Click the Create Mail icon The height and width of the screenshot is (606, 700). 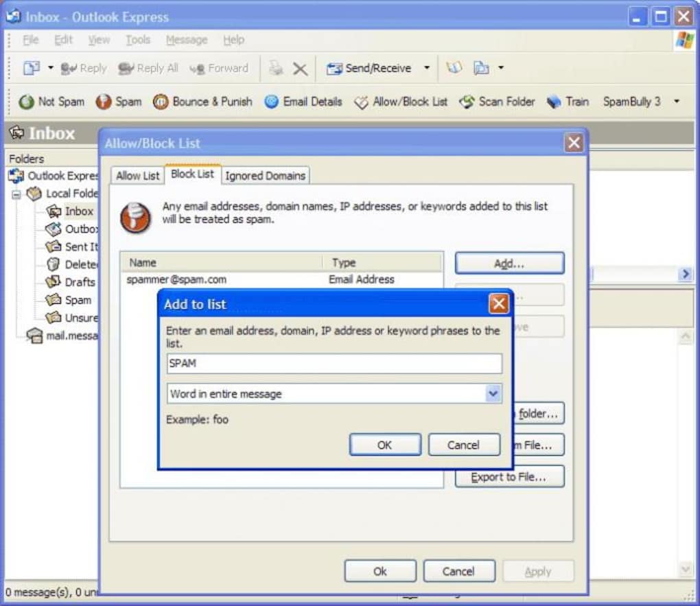32,69
